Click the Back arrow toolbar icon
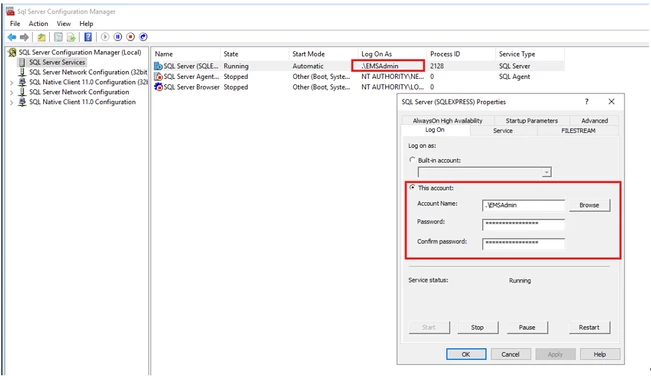 coord(12,37)
